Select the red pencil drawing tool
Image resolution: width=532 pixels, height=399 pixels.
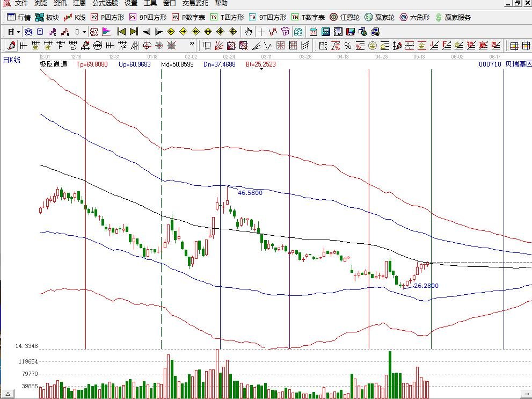11,45
